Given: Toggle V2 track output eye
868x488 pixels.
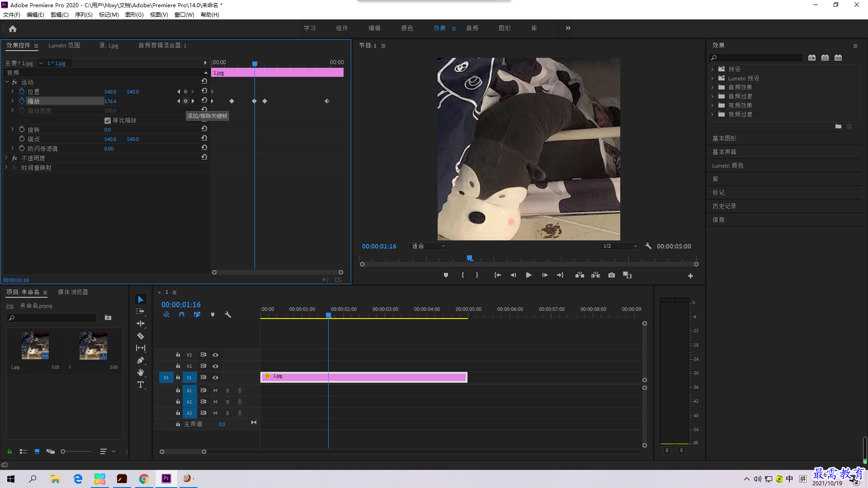Looking at the screenshot, I should [x=216, y=366].
